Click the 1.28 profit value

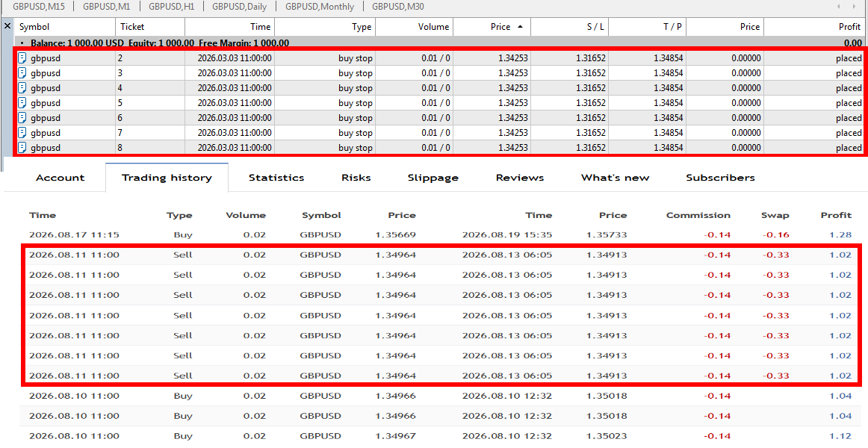[x=840, y=234]
